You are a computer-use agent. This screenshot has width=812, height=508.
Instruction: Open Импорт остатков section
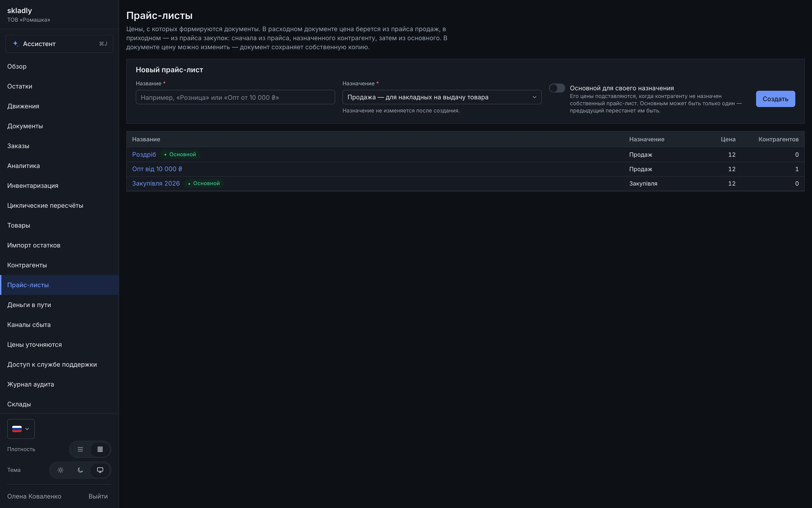pyautogui.click(x=59, y=245)
